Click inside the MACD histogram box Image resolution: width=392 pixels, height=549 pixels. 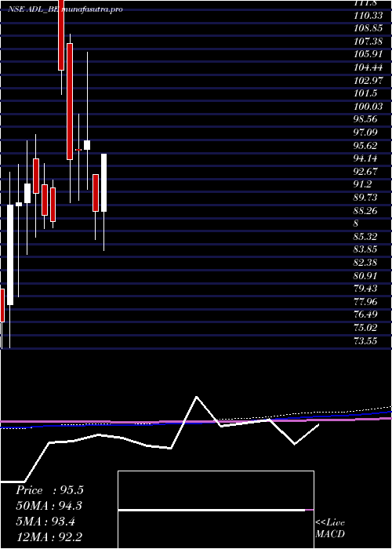point(216,510)
